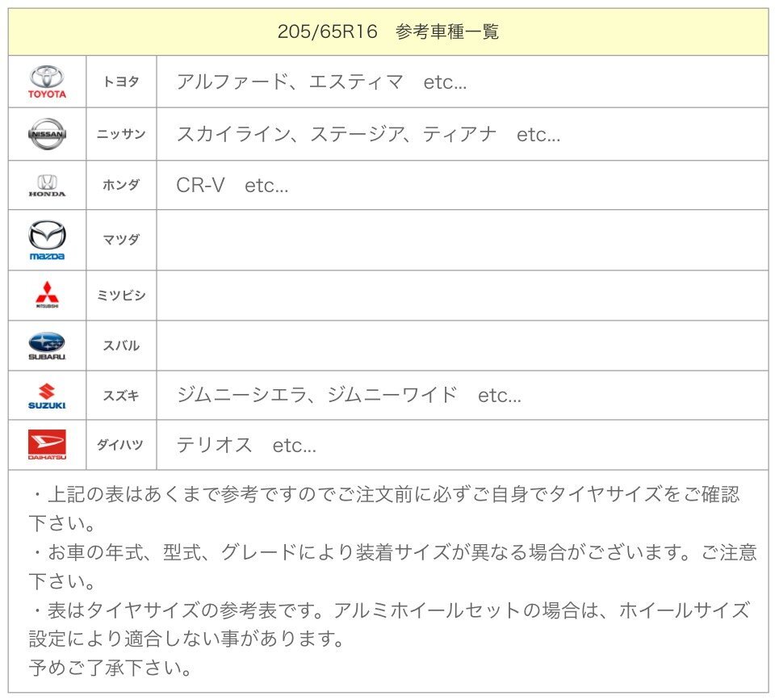The width and height of the screenshot is (779, 700).
Task: Click the Daihatsu logo
Action: pos(47,445)
